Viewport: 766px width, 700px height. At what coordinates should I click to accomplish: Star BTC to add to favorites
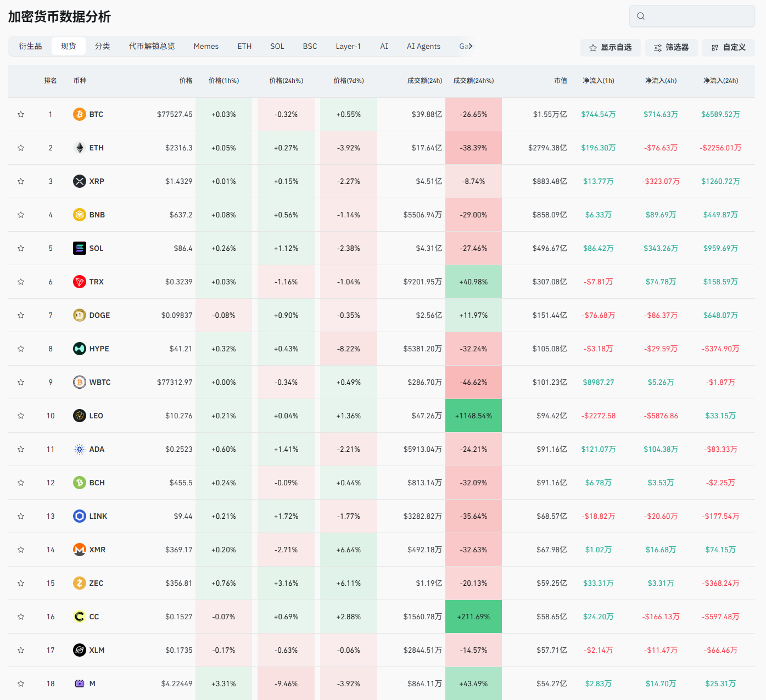pos(21,114)
